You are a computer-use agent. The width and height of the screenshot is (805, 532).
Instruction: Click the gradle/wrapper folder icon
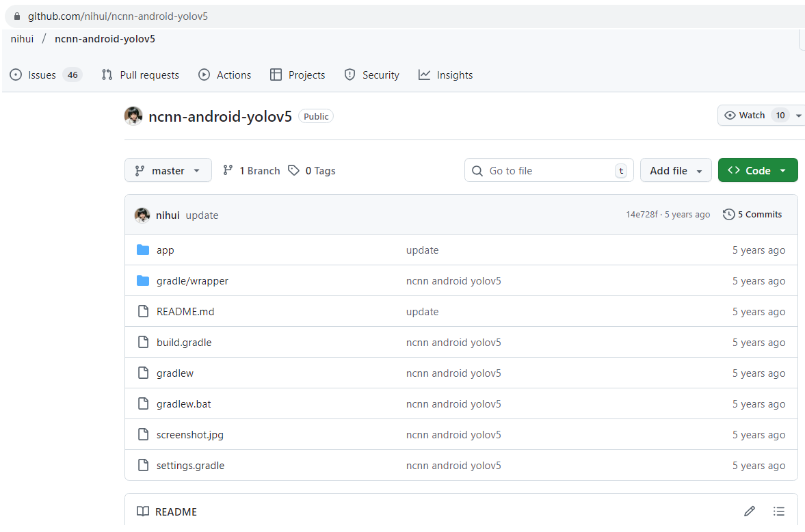click(x=143, y=281)
